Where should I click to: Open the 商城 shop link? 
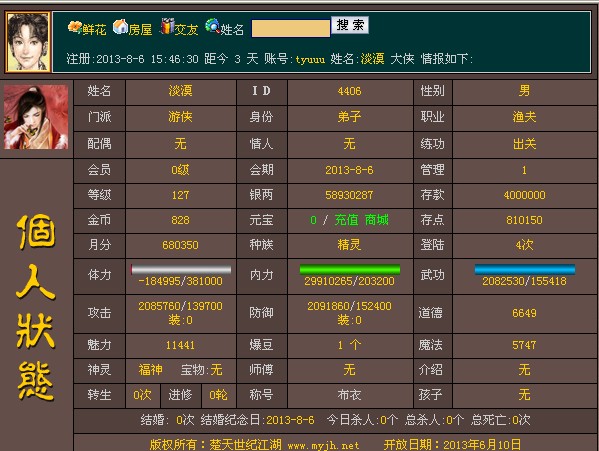point(376,220)
